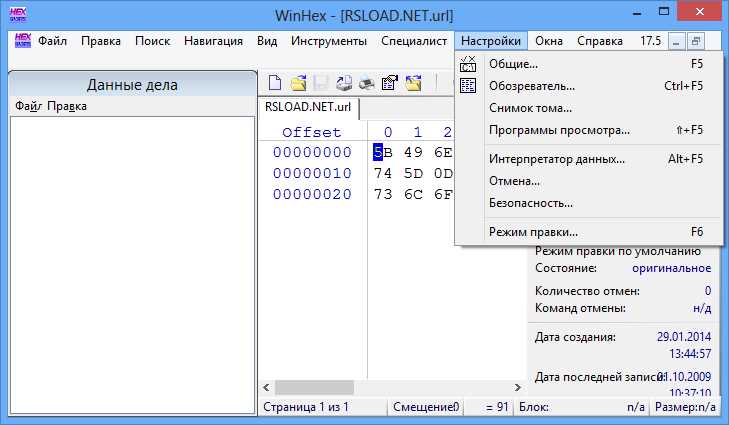Collapse the open Настройки menu
Image resolution: width=729 pixels, height=425 pixels.
(491, 41)
